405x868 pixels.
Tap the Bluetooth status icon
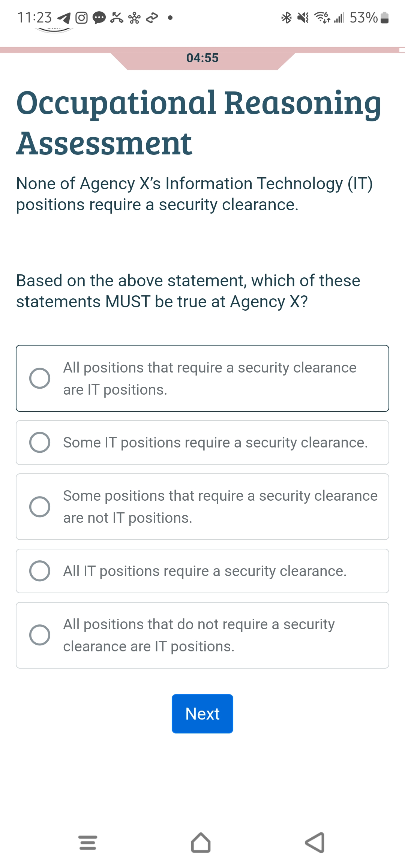click(x=286, y=18)
